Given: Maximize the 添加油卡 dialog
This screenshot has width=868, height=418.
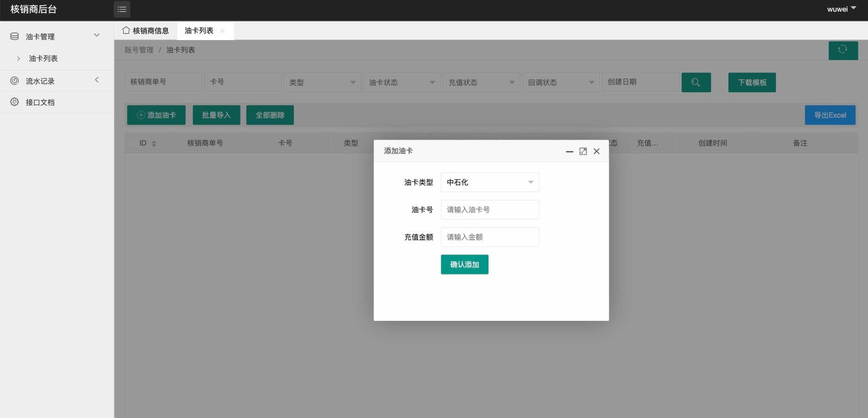Looking at the screenshot, I should [x=583, y=151].
